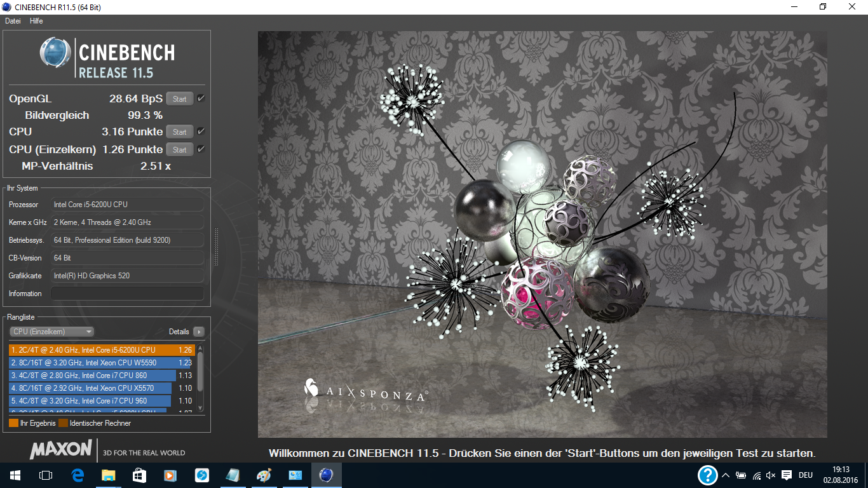The height and width of the screenshot is (488, 868).
Task: Click the Einzelkern score 1.26 Punkte
Action: tap(133, 150)
